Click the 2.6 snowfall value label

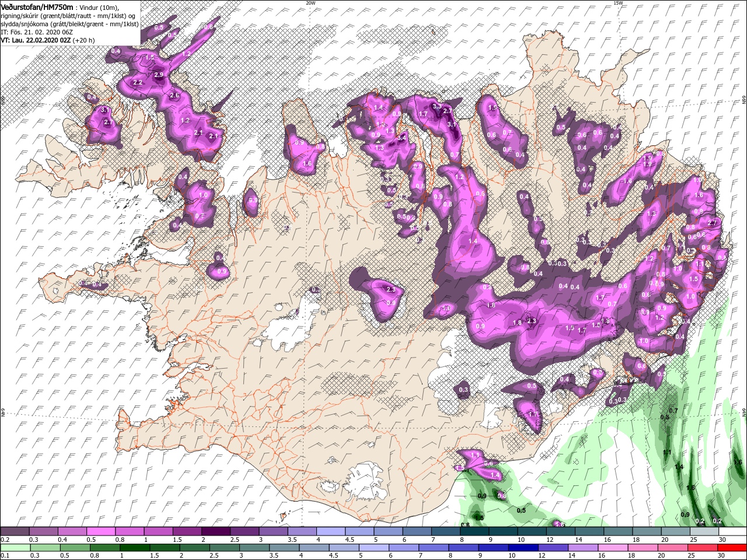point(174,96)
